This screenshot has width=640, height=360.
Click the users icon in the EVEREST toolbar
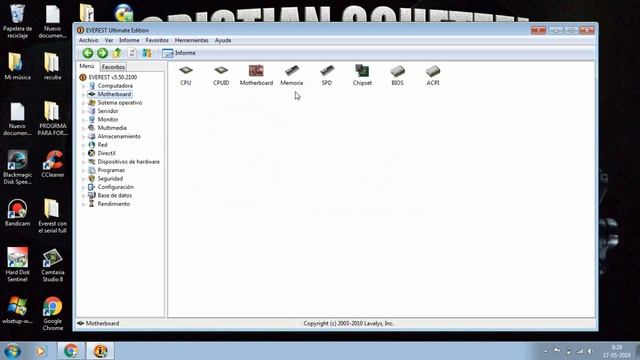pos(147,53)
